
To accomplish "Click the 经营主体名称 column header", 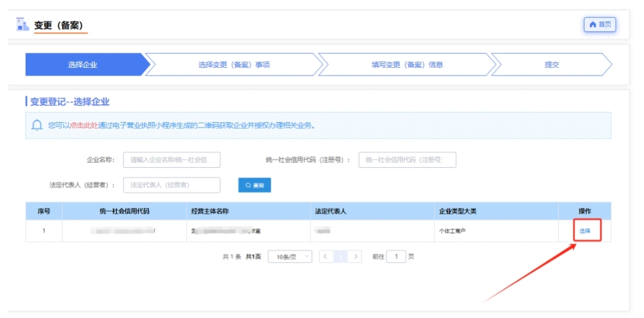I will point(210,211).
